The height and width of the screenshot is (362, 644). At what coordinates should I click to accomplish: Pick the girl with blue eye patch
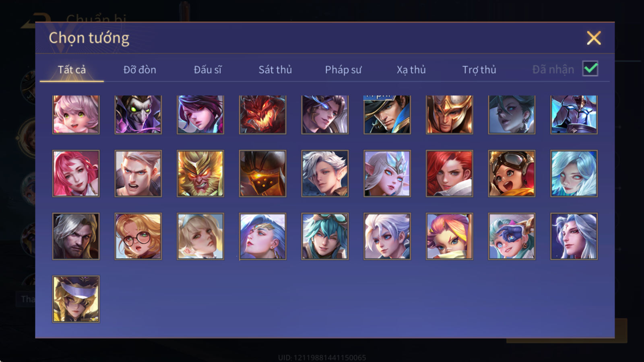pos(512,236)
